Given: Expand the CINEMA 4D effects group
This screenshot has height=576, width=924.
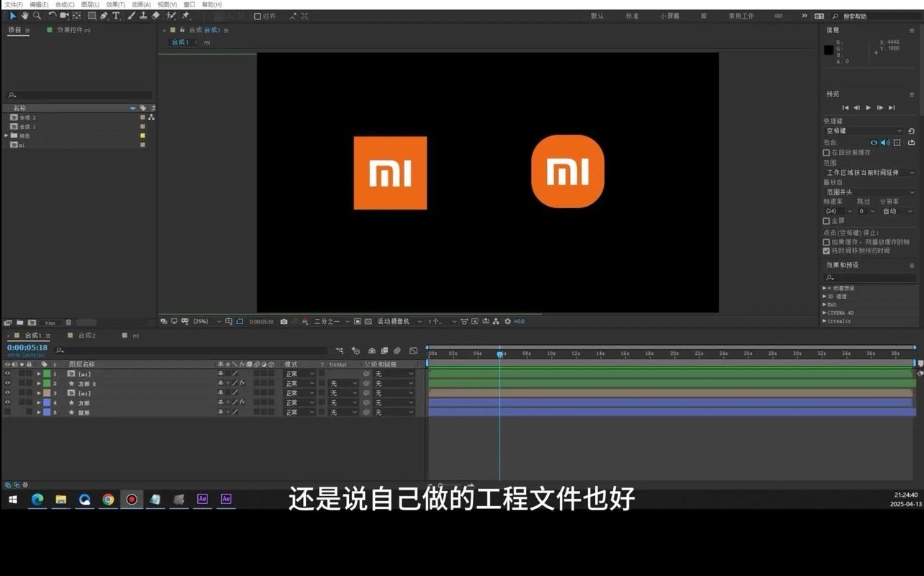Looking at the screenshot, I should 825,312.
